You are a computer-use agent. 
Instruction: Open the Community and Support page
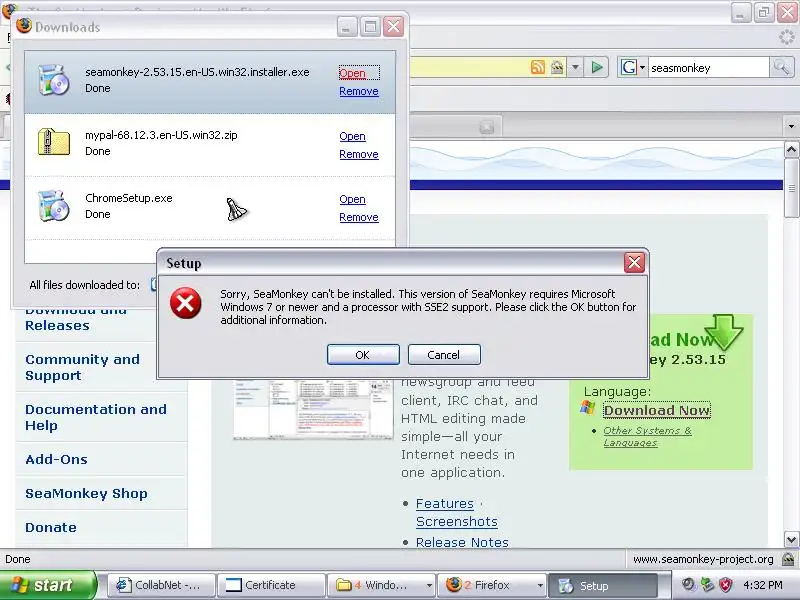click(82, 367)
